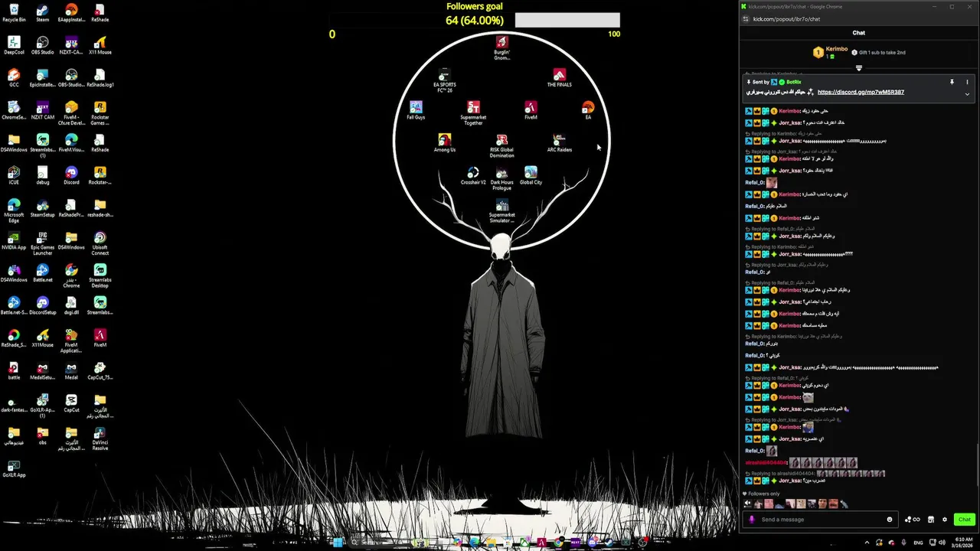Click the kick.com popout chat URL
Viewport: 980px width, 551px height.
786,19
